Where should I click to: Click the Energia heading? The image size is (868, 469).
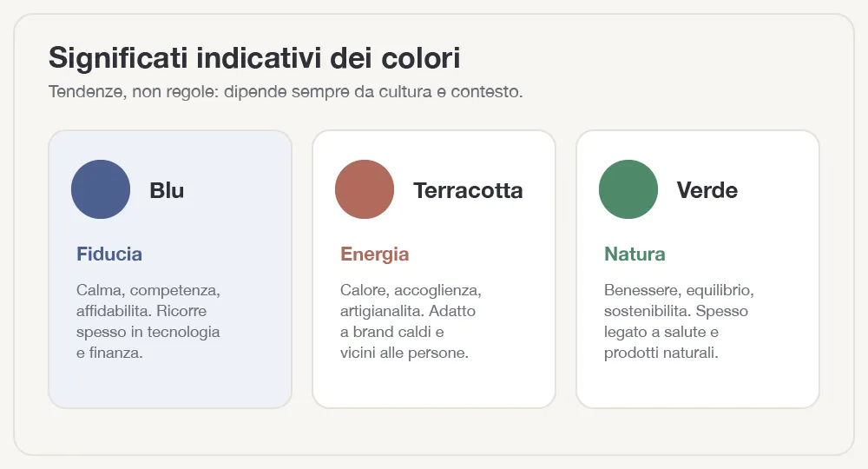(375, 254)
